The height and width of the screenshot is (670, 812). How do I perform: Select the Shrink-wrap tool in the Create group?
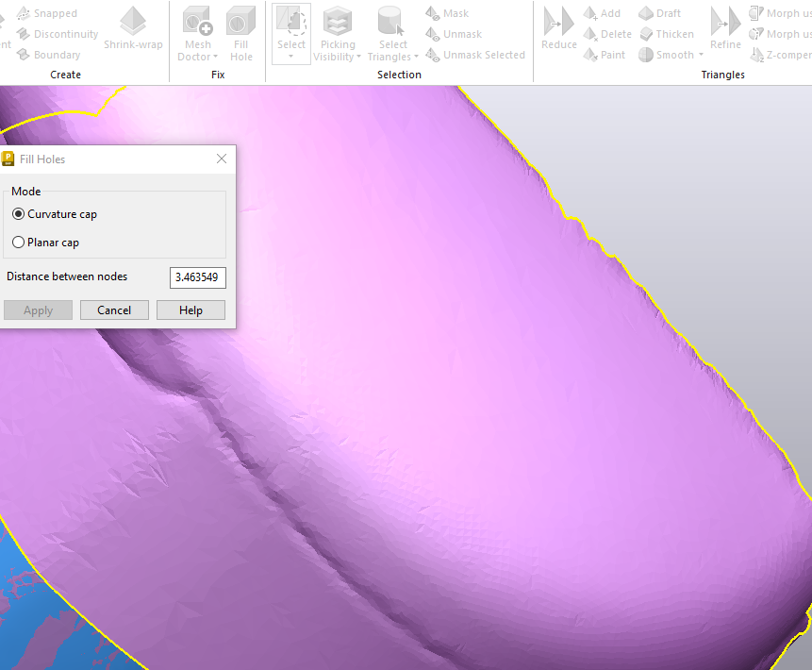(133, 28)
